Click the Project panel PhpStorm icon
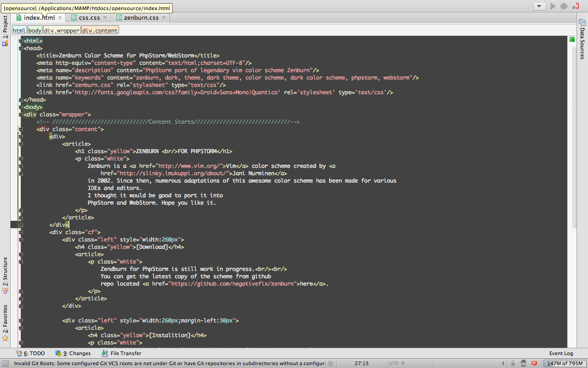The height and width of the screenshot is (368, 588). [5, 43]
